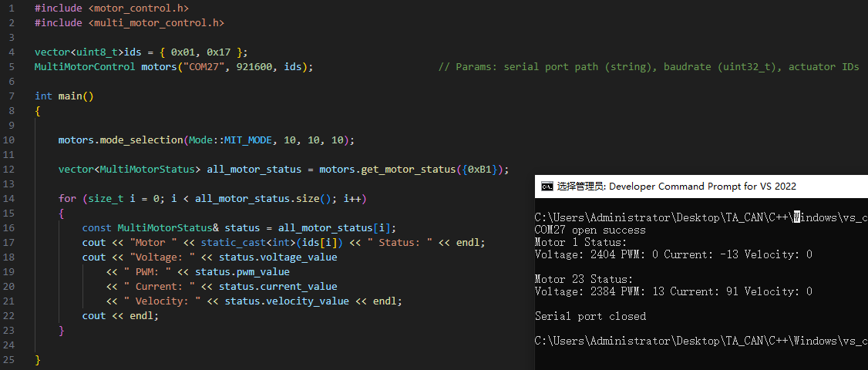This screenshot has width=868, height=370.
Task: Click the MIT_MODE enum value
Action: 248,140
